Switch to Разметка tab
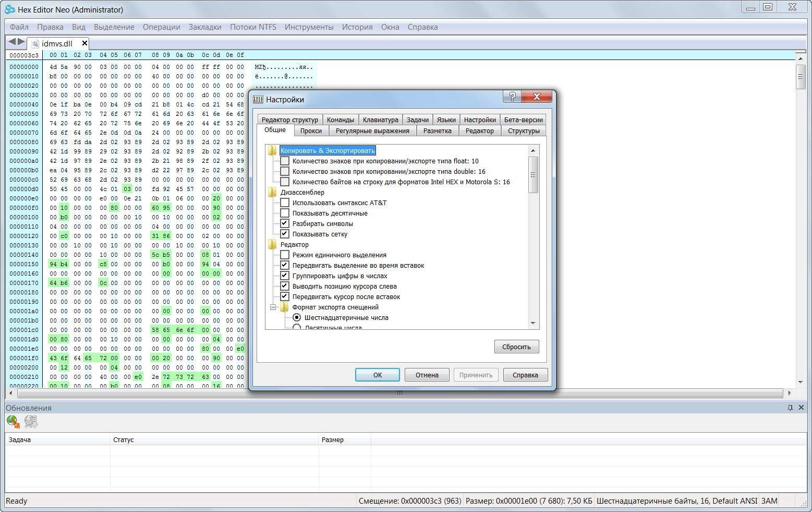 pos(437,131)
